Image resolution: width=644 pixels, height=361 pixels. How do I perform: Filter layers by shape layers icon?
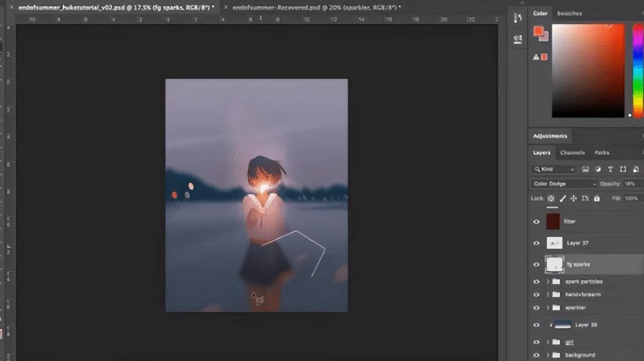coord(623,169)
